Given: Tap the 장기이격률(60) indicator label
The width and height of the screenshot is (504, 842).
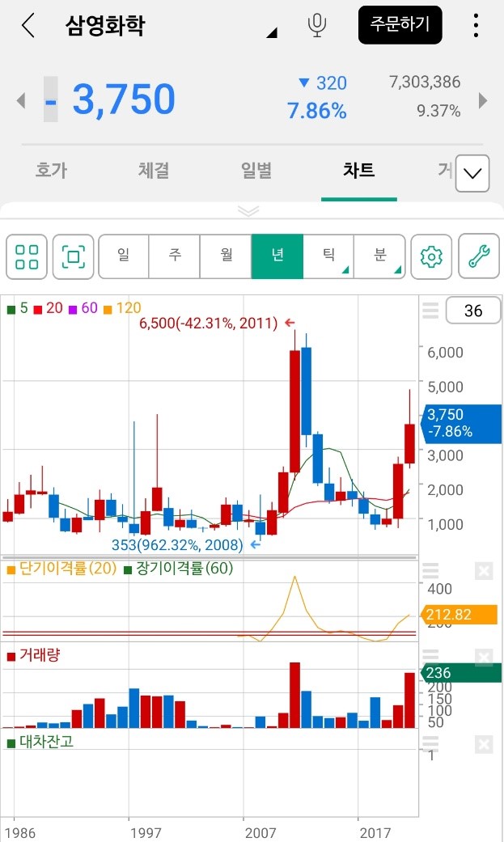Looking at the screenshot, I should pyautogui.click(x=179, y=568).
